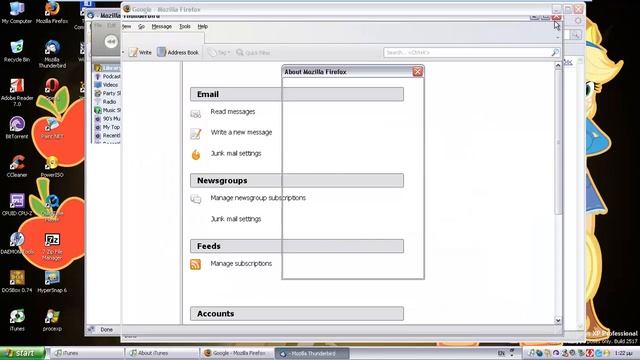640x360 pixels.
Task: Click Manage newsgroup subscriptions link
Action: pyautogui.click(x=258, y=198)
